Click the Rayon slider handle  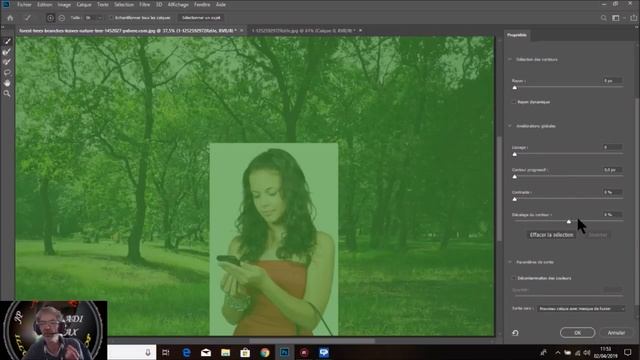click(x=515, y=88)
